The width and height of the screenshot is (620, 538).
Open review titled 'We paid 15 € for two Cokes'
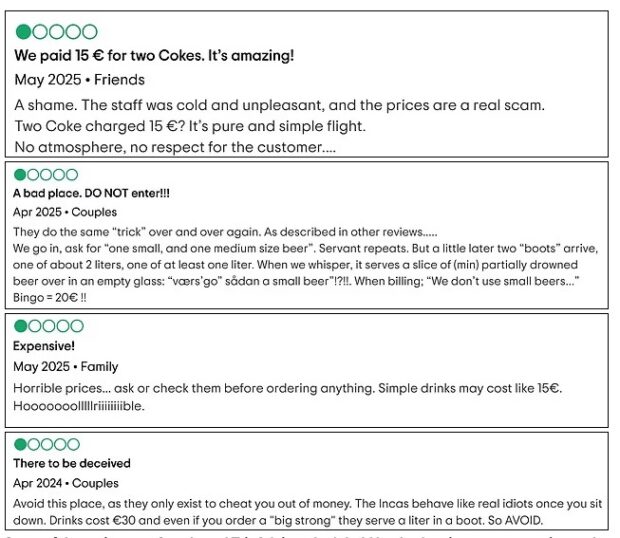[154, 55]
